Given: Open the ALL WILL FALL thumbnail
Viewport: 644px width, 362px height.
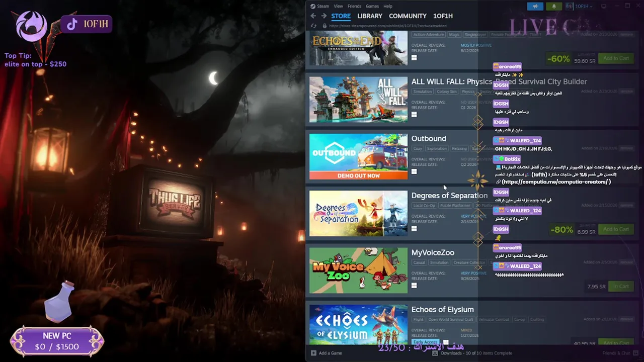Looking at the screenshot, I should [x=358, y=99].
